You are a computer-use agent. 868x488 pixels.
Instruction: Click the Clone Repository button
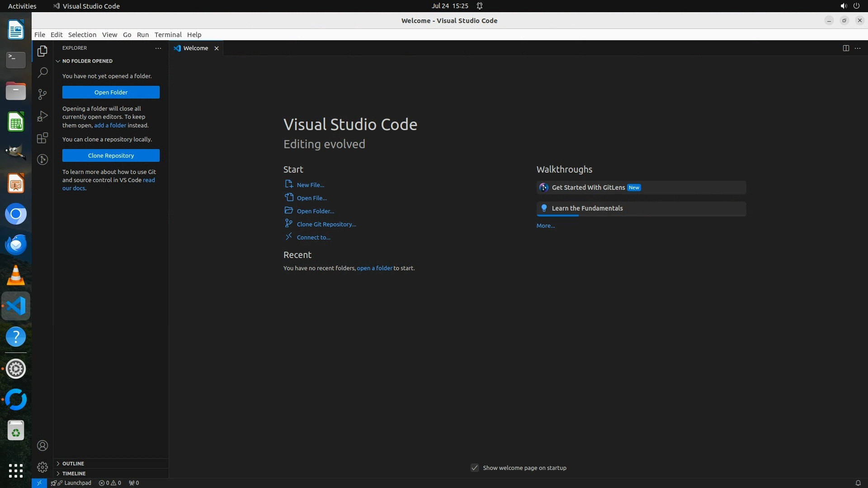(111, 155)
